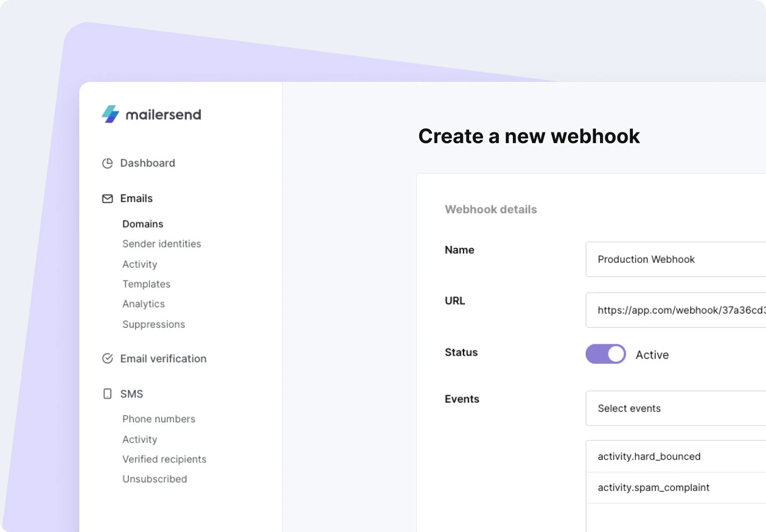The height and width of the screenshot is (532, 766).
Task: Click the Active status label
Action: point(652,355)
